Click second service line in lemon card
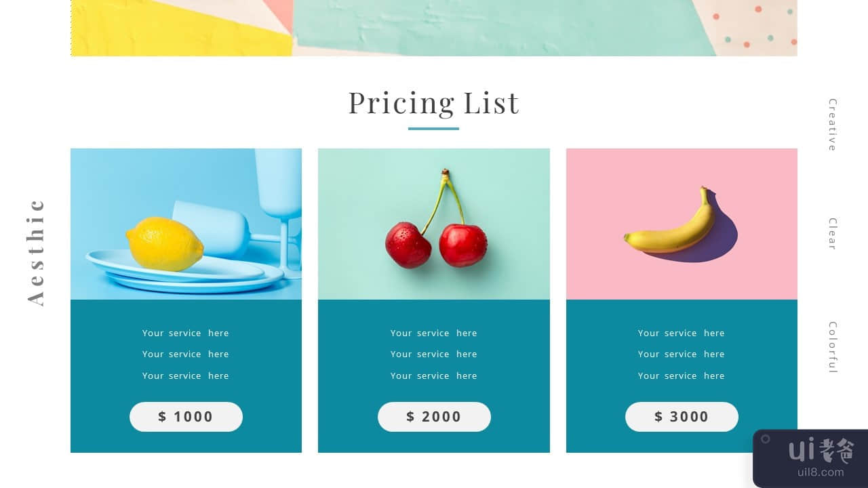The image size is (868, 488). (186, 354)
